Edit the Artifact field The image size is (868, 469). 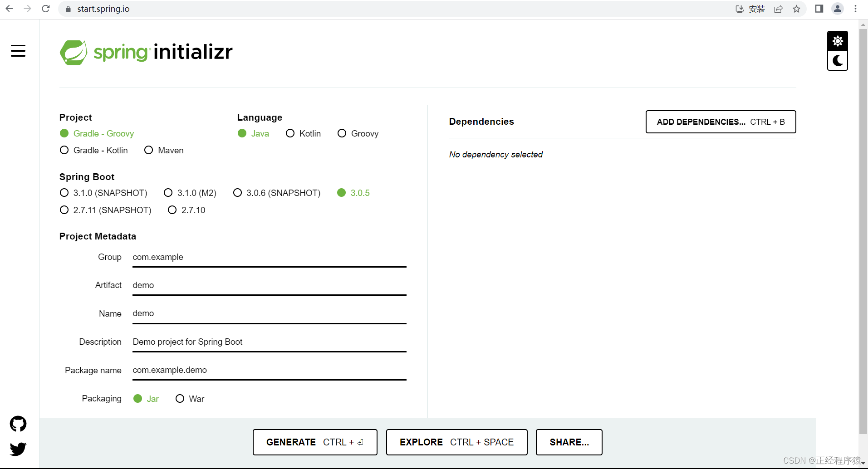pyautogui.click(x=270, y=285)
